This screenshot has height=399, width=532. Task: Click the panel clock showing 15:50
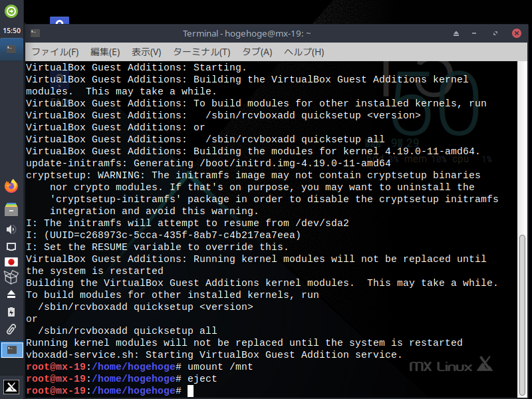[11, 31]
